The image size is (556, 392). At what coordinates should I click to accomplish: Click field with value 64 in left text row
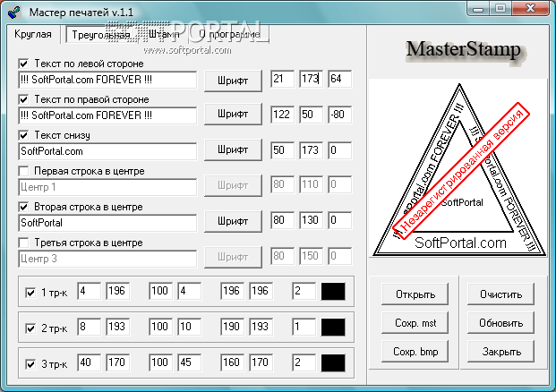click(339, 79)
